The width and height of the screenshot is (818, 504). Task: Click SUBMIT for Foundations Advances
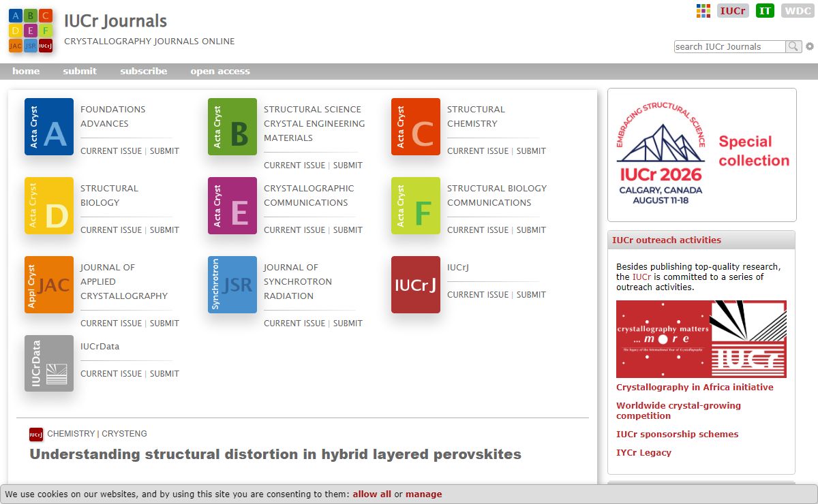click(x=164, y=151)
